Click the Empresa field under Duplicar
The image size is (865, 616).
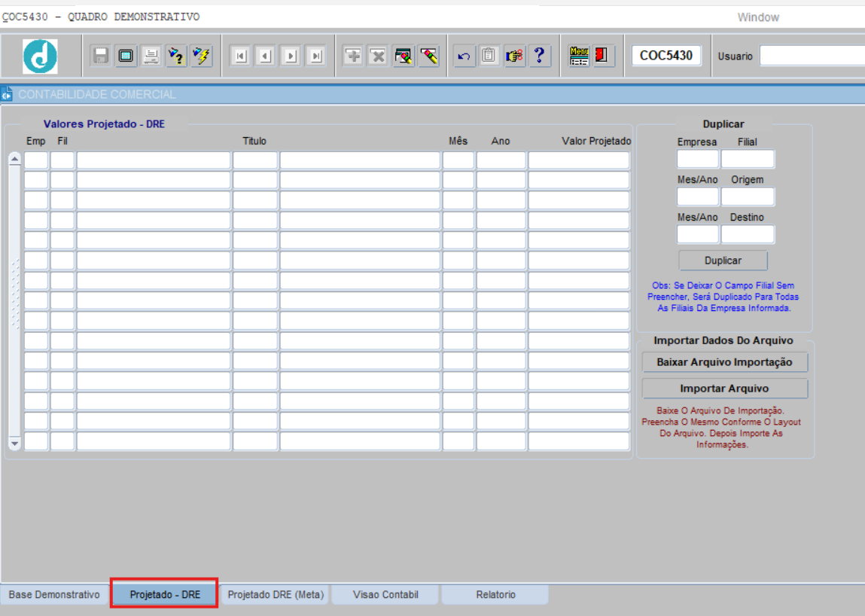tap(697, 159)
